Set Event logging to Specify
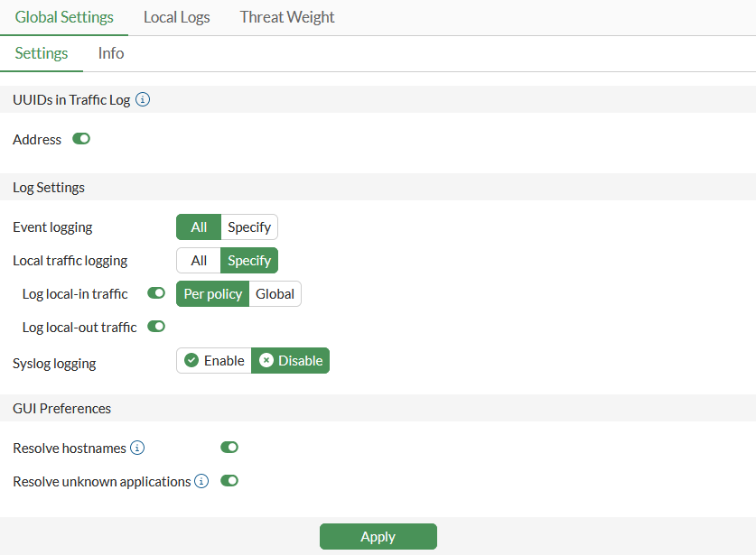This screenshot has height=555, width=756. (249, 227)
